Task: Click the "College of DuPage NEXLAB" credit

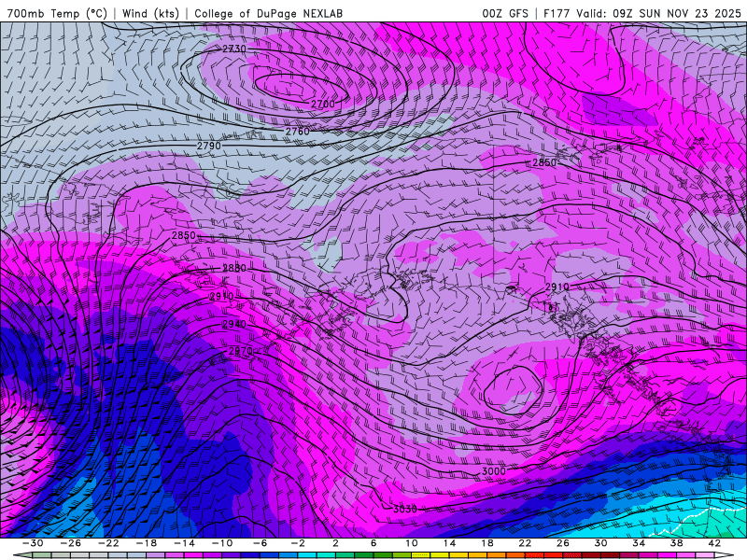Action: coord(268,13)
